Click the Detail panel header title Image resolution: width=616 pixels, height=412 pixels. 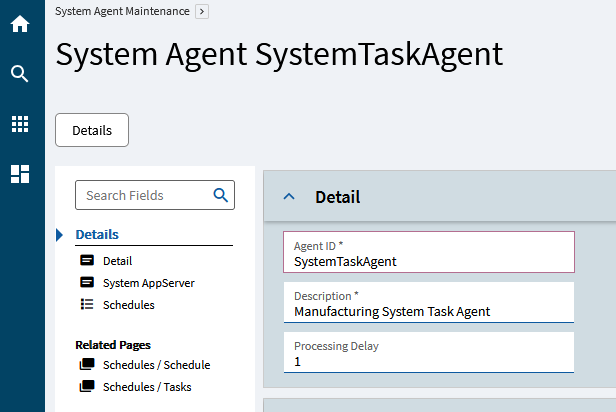[x=337, y=197]
